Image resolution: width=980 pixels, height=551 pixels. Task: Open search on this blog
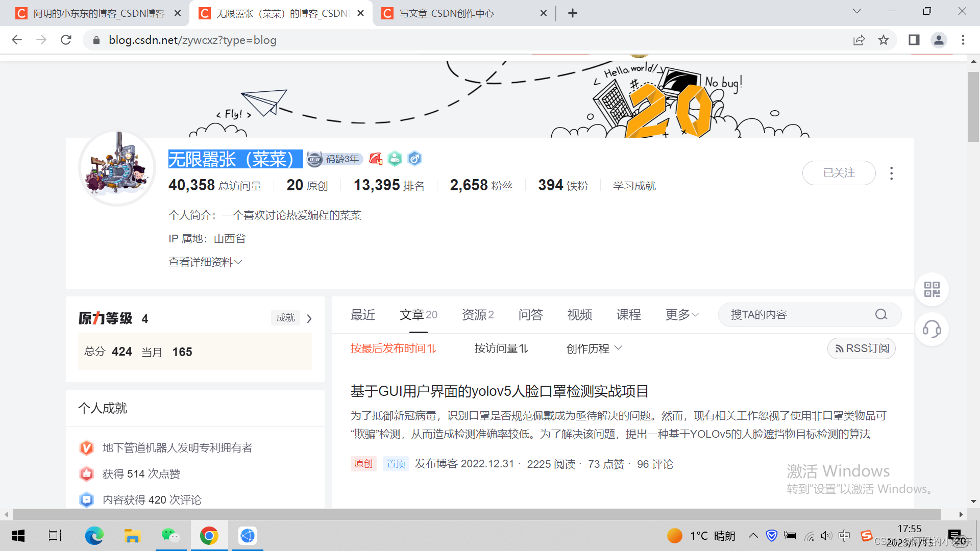(881, 315)
